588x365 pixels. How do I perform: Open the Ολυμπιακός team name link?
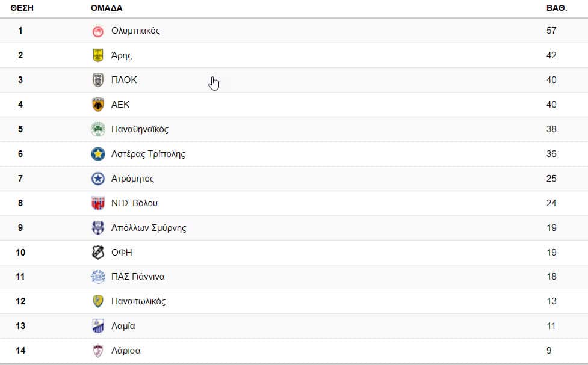[x=135, y=31]
